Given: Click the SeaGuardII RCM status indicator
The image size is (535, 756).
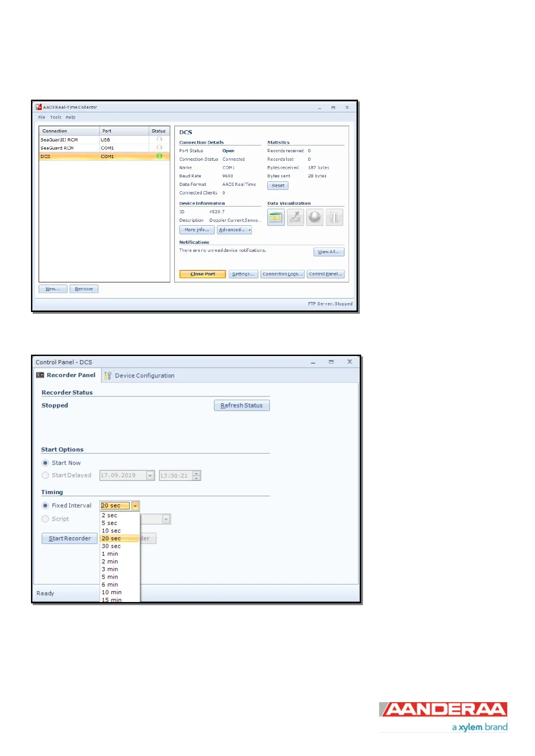Looking at the screenshot, I should [159, 139].
